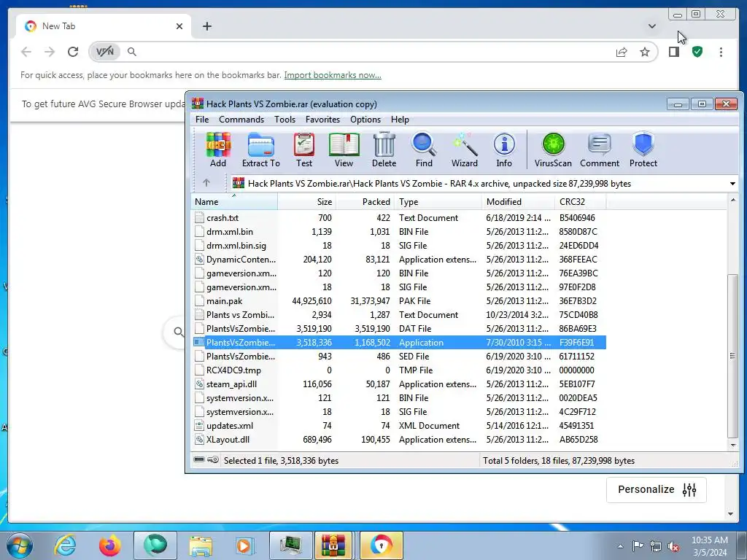
Task: Toggle the browser side panel icon
Action: [673, 52]
